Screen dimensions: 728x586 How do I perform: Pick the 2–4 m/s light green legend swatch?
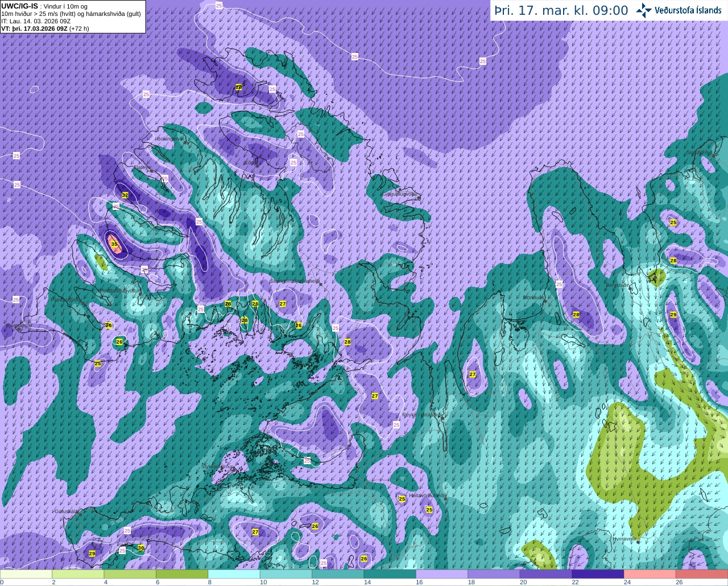tap(78, 574)
